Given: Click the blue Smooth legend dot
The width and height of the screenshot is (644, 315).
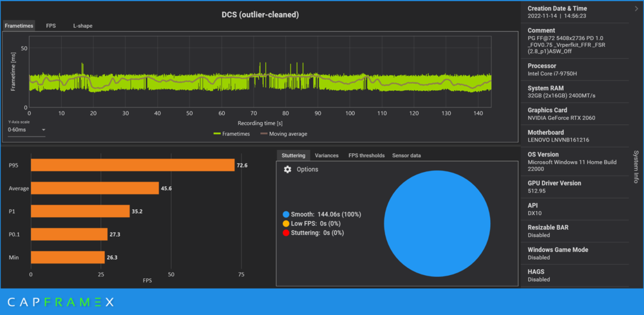Looking at the screenshot, I should 287,215.
